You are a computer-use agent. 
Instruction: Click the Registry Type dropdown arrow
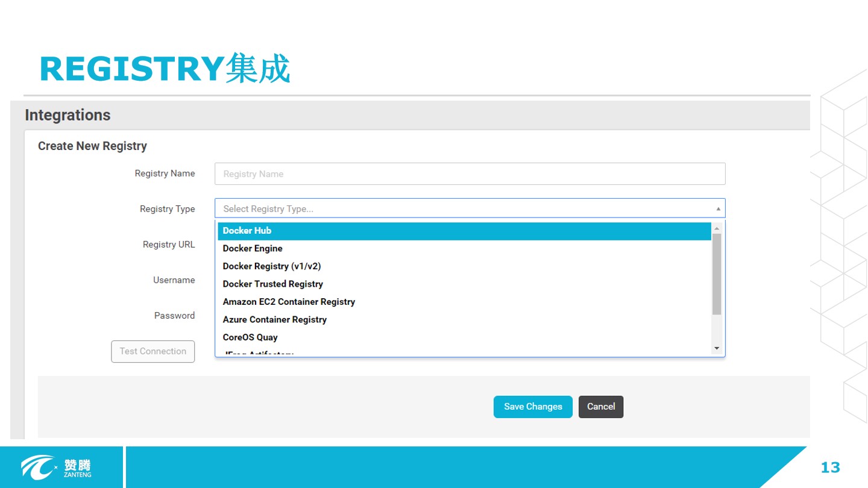click(x=718, y=209)
